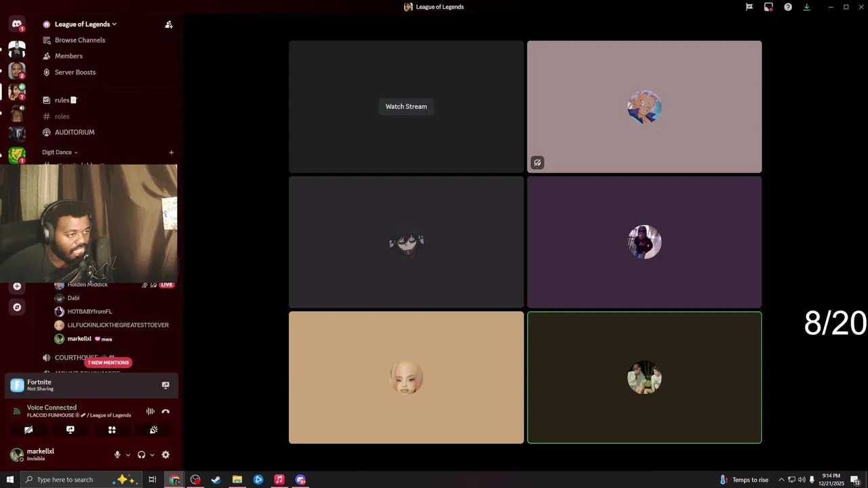The width and height of the screenshot is (868, 488).
Task: Open Windows Start menu
Action: [10, 480]
